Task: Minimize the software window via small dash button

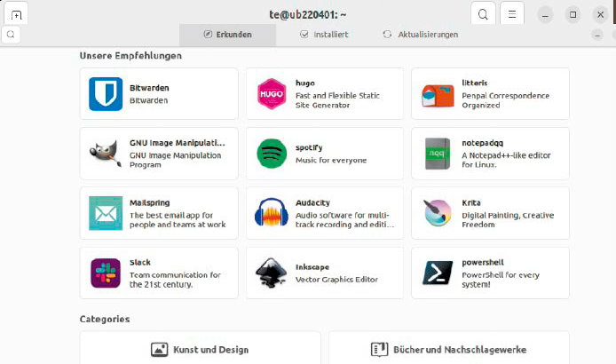Action: (x=597, y=35)
